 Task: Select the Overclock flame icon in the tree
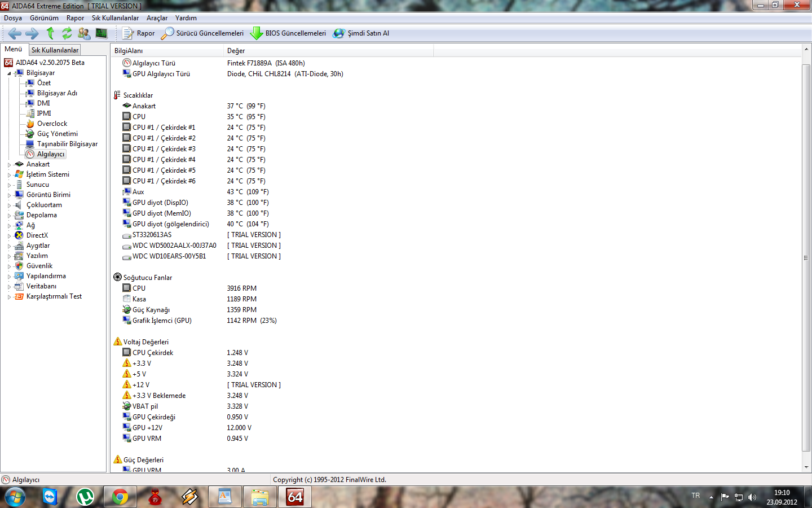click(30, 124)
